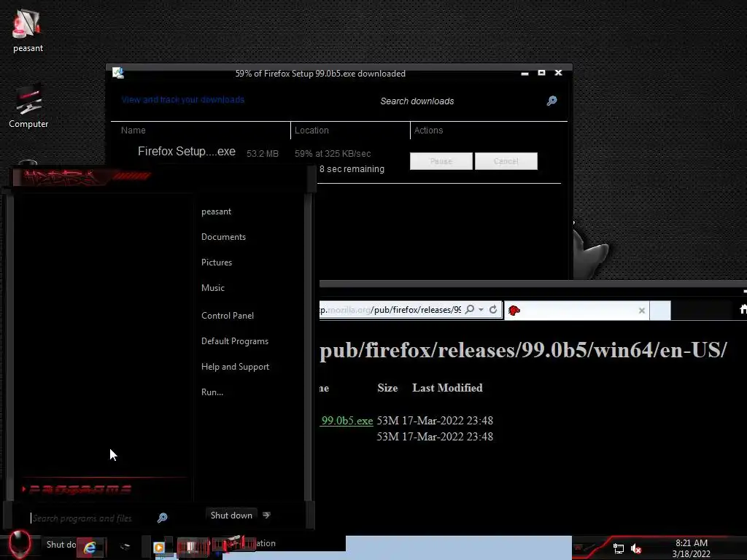Open Pictures from the Start menu
747x560 pixels.
[217, 262]
